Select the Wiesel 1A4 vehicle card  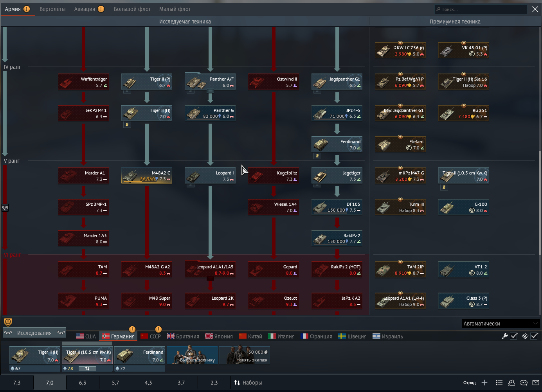pyautogui.click(x=274, y=207)
